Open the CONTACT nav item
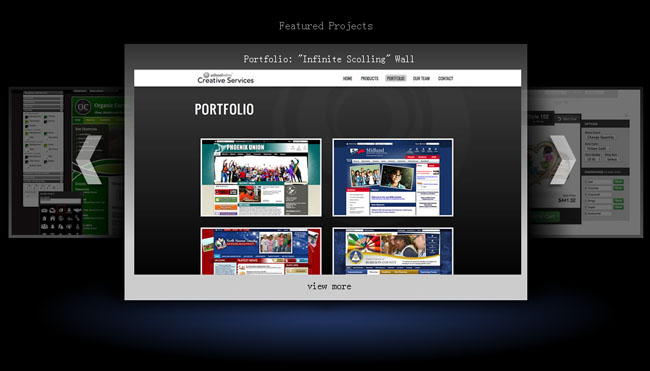Image resolution: width=650 pixels, height=371 pixels. 446,78
